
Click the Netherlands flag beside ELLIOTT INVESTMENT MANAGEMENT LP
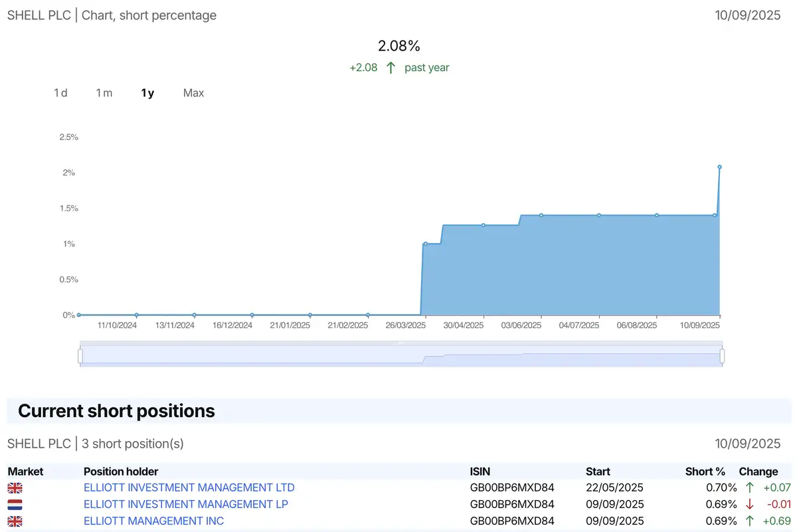(15, 505)
